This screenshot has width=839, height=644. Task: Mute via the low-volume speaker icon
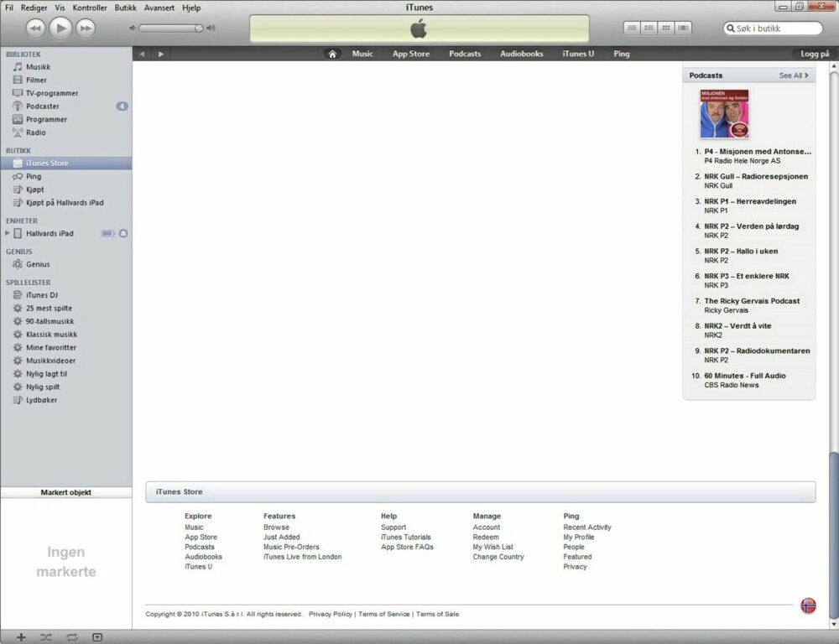point(133,29)
